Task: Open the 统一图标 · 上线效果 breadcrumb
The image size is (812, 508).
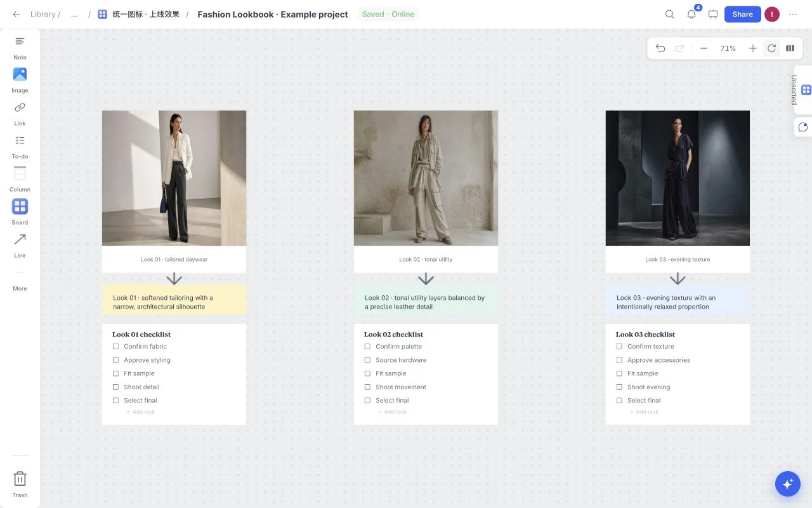Action: click(139, 14)
